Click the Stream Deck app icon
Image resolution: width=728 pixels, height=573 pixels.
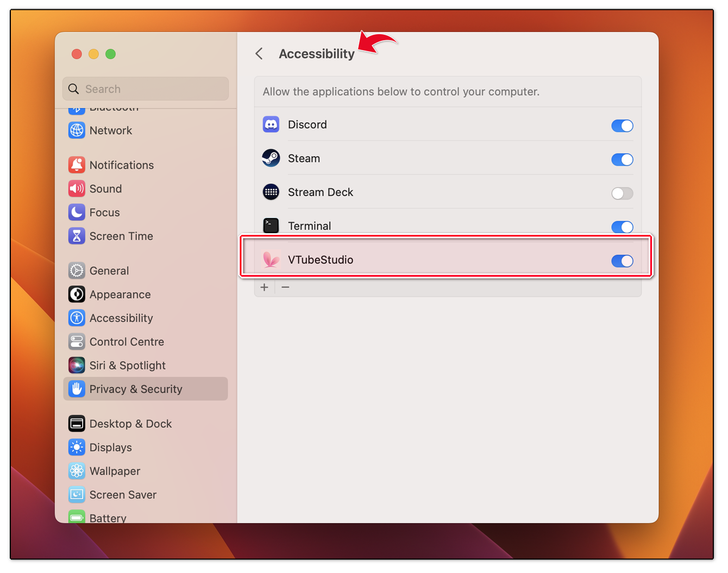coord(271,192)
